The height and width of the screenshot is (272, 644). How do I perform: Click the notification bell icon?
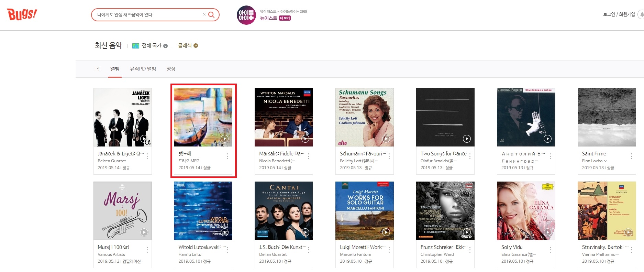pyautogui.click(x=642, y=14)
